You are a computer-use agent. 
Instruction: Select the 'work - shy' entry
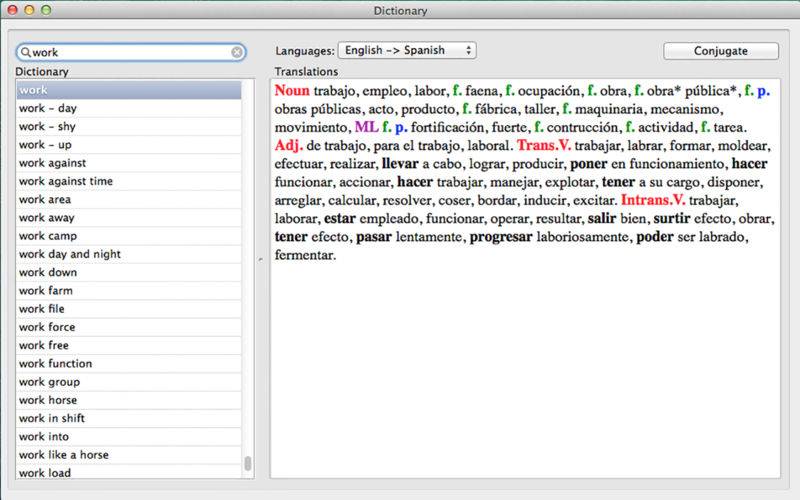(x=129, y=127)
